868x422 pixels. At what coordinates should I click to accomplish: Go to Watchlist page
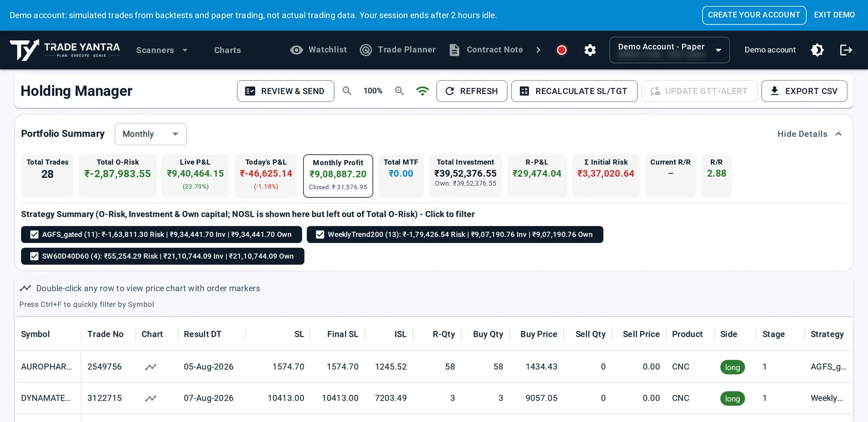click(328, 49)
